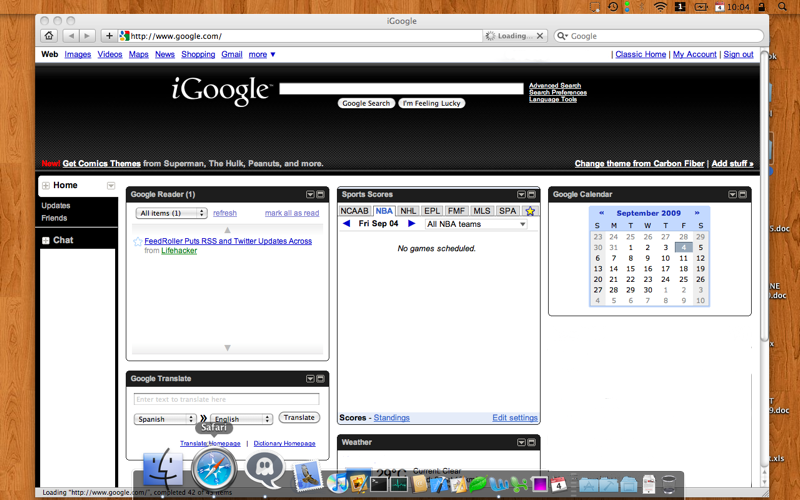Go back with the browser back arrow
800x500 pixels.
pos(71,36)
